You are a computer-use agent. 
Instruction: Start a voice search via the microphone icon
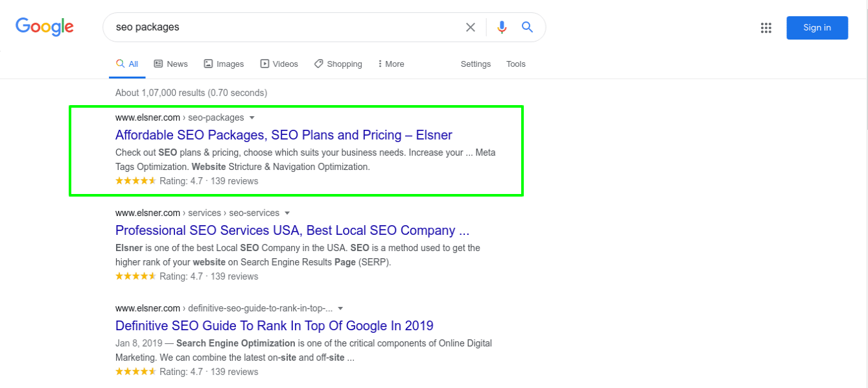tap(501, 27)
